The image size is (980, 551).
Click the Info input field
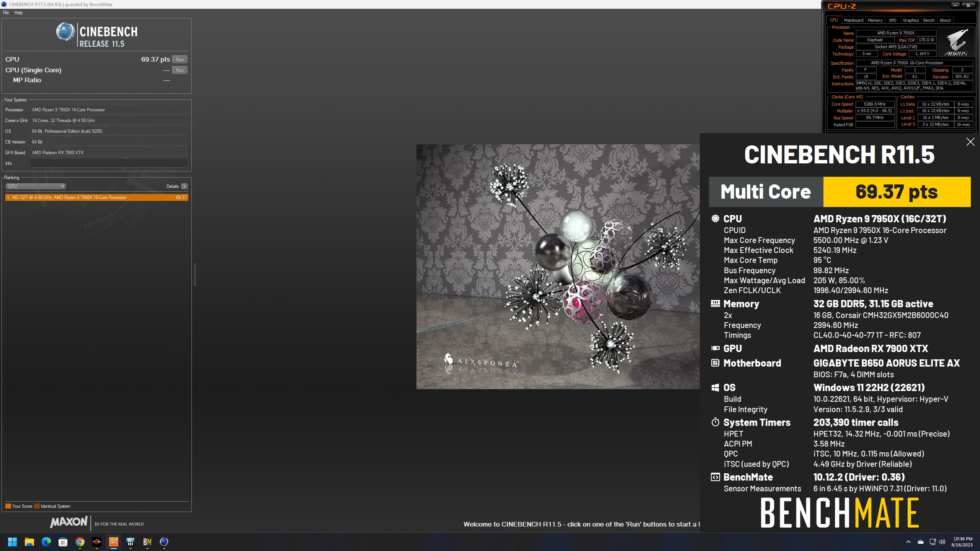click(x=109, y=163)
